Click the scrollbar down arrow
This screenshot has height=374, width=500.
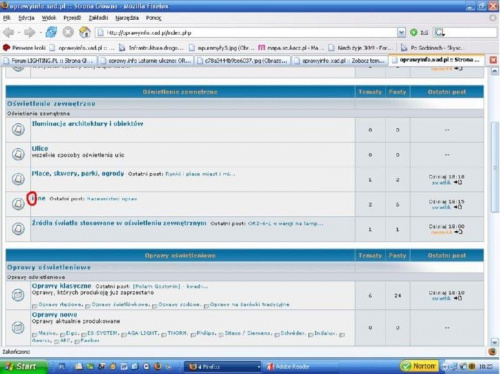[494, 342]
